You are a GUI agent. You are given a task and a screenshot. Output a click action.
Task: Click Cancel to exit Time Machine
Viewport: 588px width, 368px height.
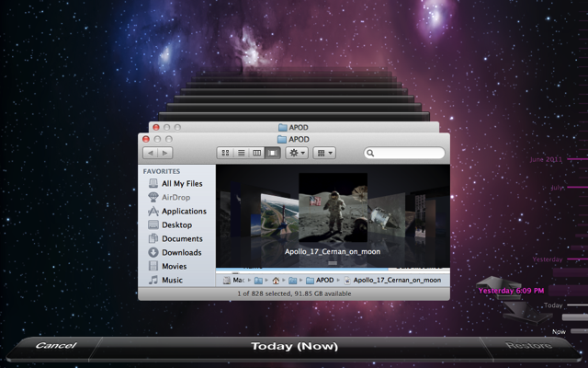[56, 346]
